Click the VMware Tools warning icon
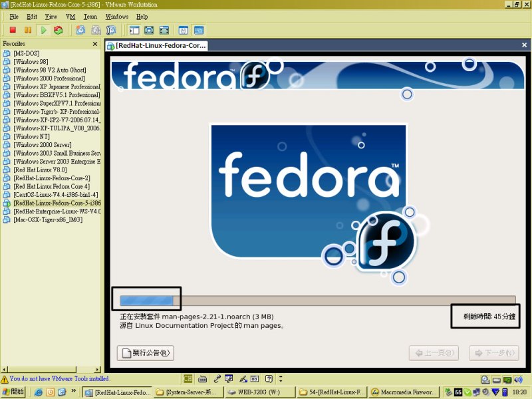This screenshot has height=399, width=532. (5, 379)
